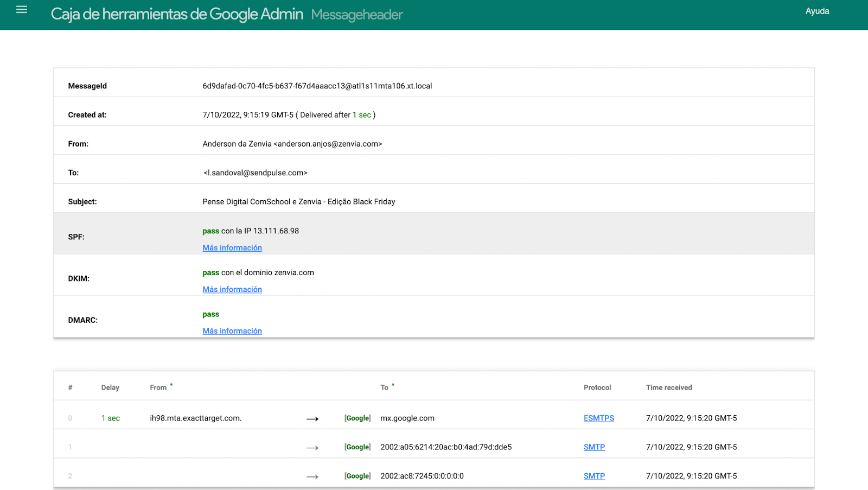Click the Time received column header

click(x=668, y=387)
